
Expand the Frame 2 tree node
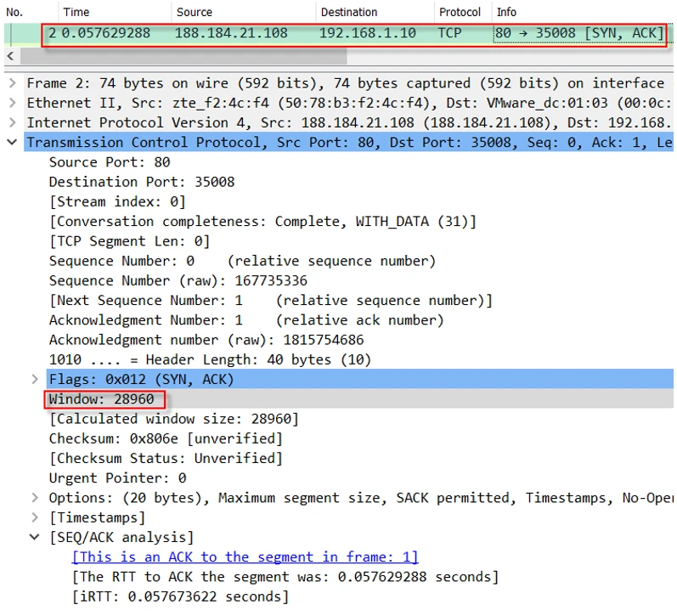pos(11,83)
